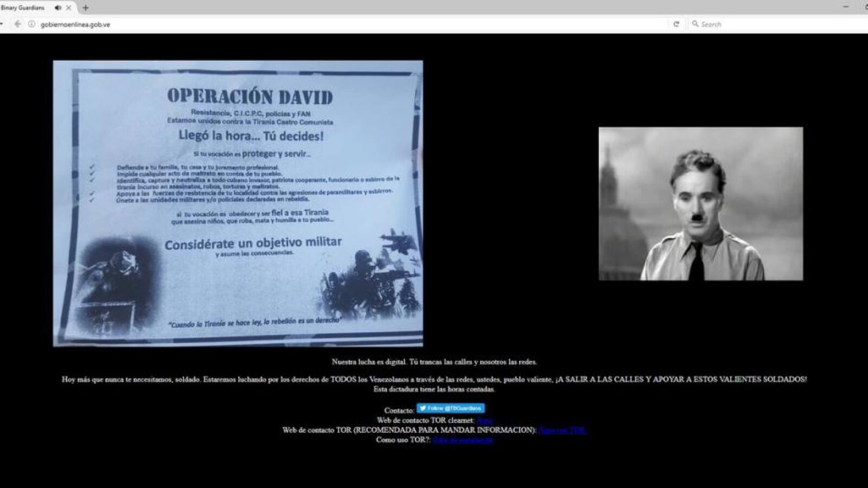Open the TOR clearnet contact link

484,420
